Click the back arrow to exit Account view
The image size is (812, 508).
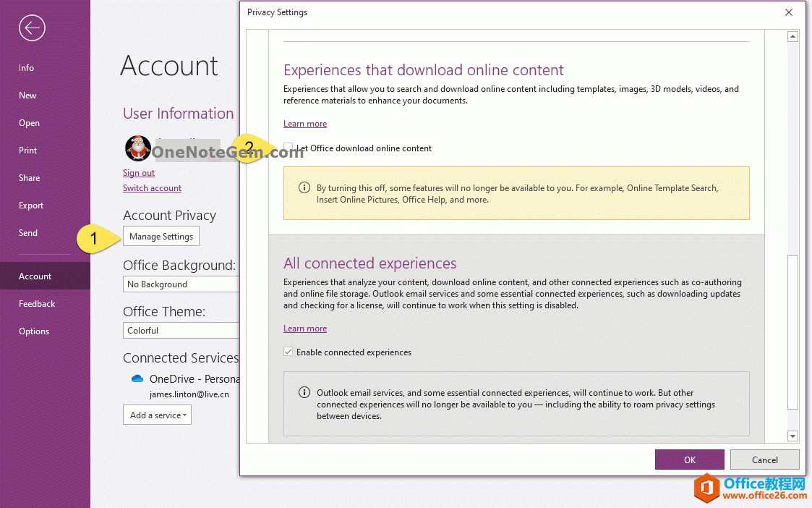tap(32, 27)
